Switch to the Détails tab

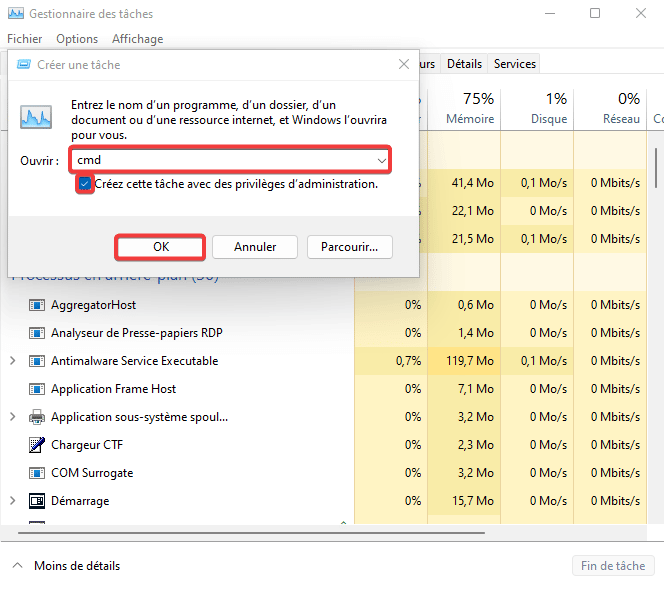click(x=464, y=64)
